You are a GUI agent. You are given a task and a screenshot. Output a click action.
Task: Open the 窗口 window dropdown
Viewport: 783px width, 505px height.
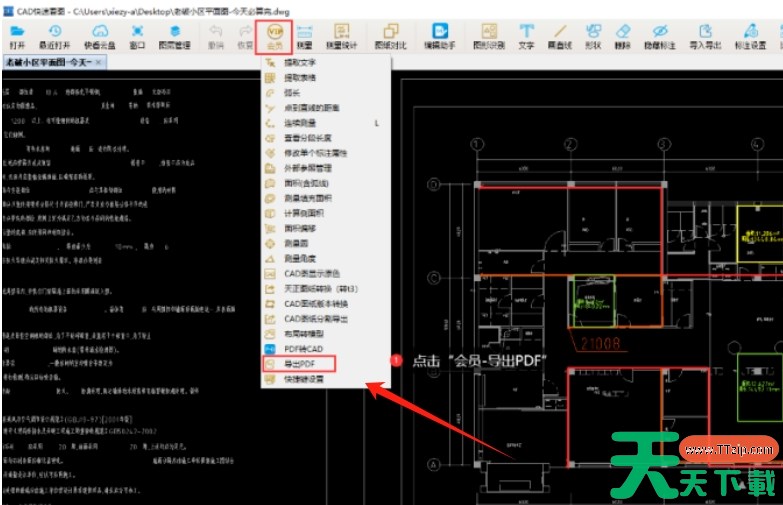[x=136, y=37]
